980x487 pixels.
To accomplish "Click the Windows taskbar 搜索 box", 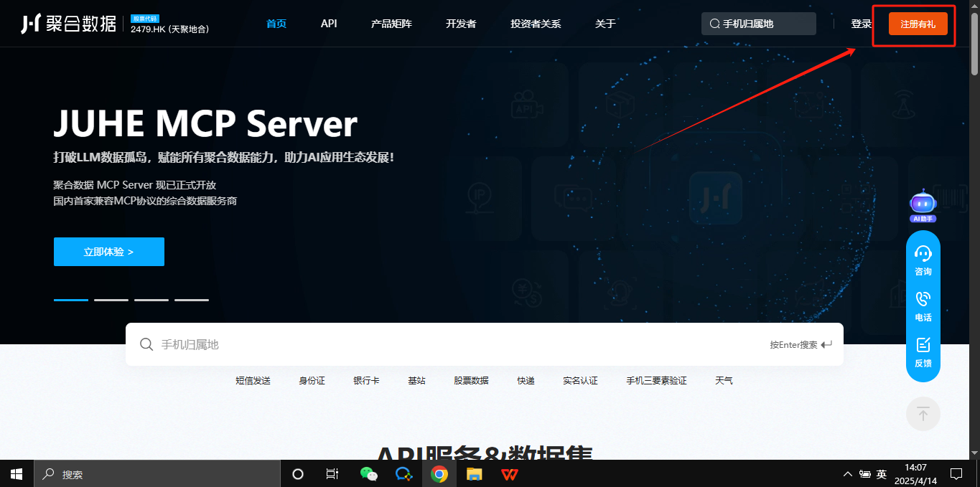I will point(156,474).
